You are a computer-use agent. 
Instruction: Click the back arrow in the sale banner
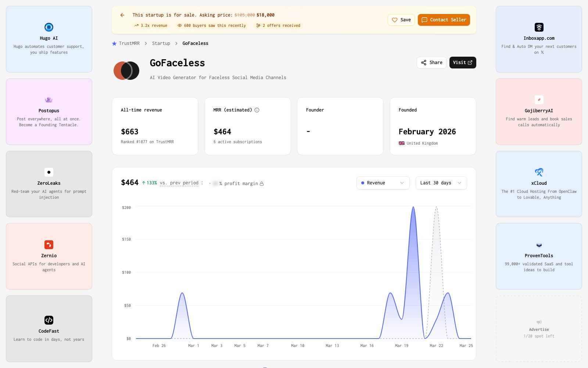coord(122,15)
